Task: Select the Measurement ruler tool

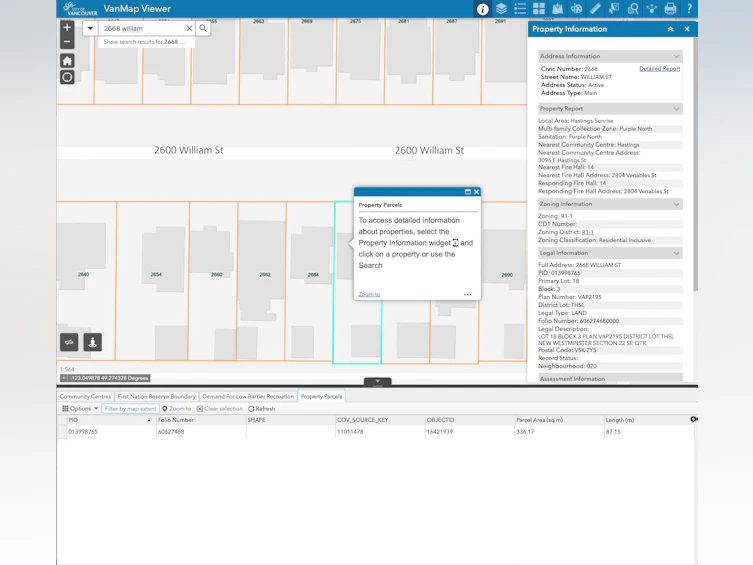Action: (595, 9)
